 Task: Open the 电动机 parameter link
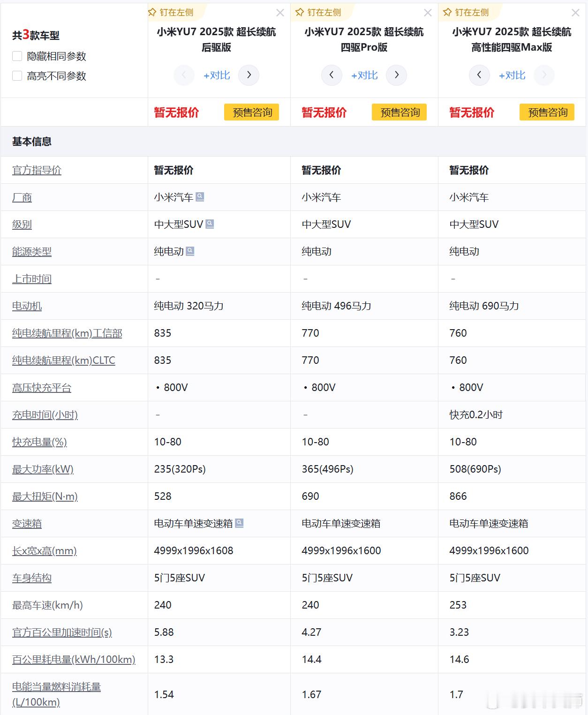tap(27, 306)
